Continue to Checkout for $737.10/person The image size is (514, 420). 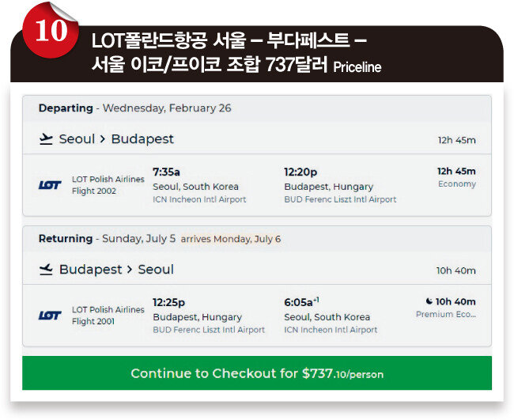pyautogui.click(x=257, y=373)
